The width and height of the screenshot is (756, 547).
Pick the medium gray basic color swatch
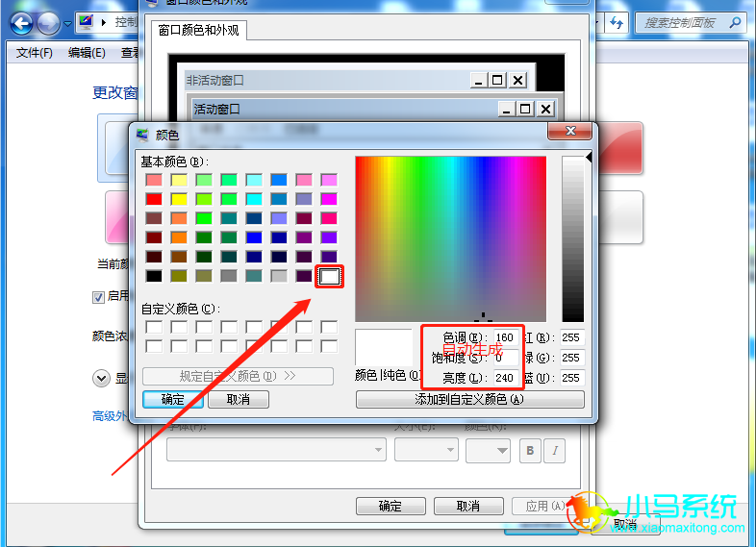coord(229,276)
